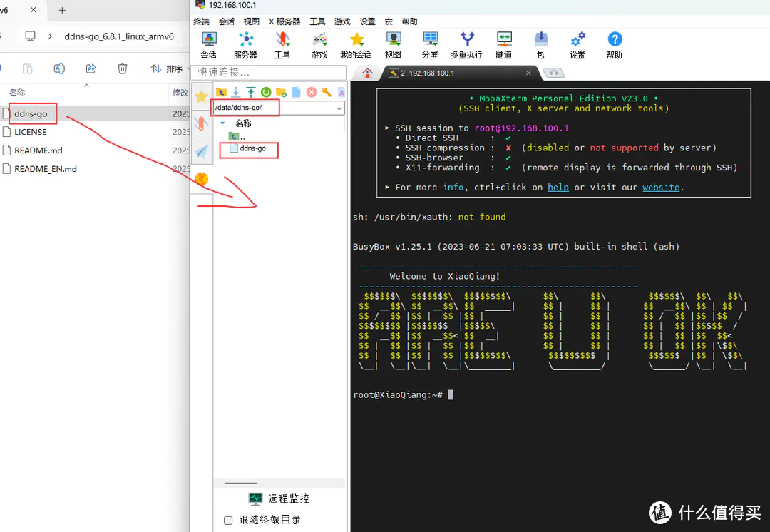The height and width of the screenshot is (532, 770).
Task: Open 远程监控 remote monitoring button
Action: click(x=279, y=499)
